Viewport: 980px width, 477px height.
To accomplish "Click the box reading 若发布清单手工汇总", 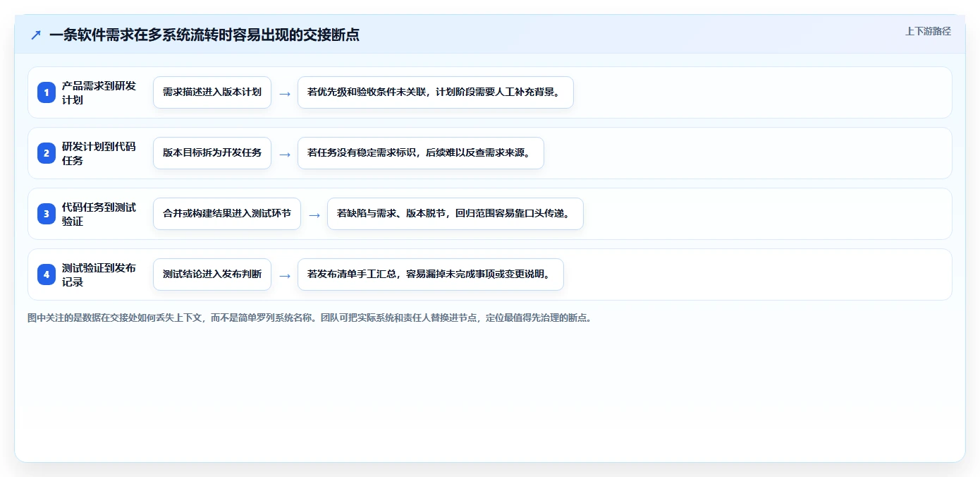I will (431, 274).
